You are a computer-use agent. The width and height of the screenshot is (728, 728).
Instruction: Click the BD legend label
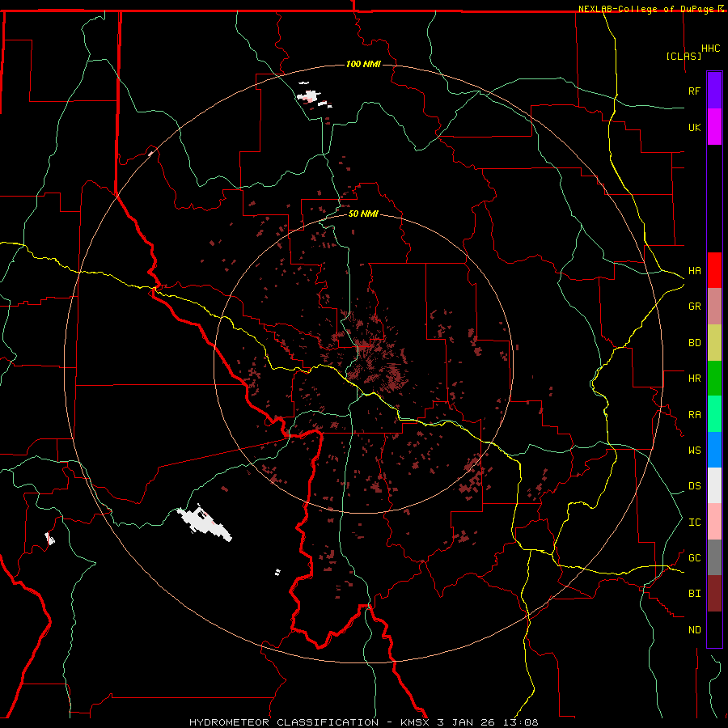click(694, 343)
